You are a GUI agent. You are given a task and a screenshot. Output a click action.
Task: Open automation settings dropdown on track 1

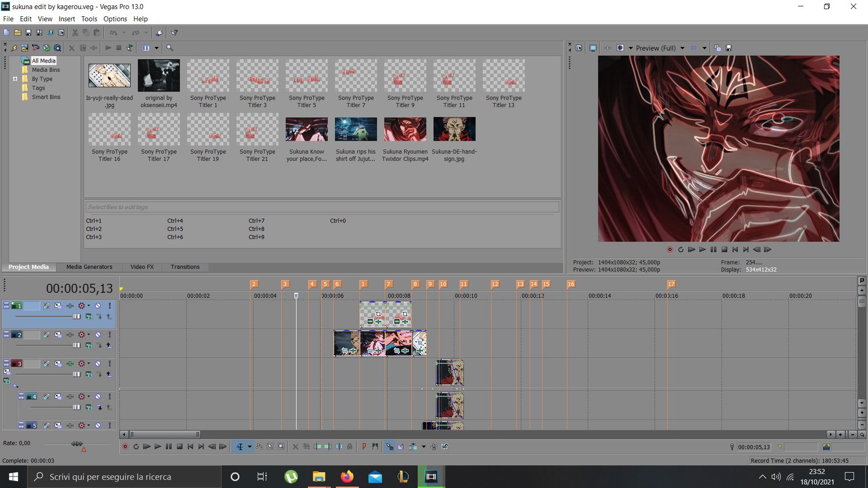tap(89, 306)
